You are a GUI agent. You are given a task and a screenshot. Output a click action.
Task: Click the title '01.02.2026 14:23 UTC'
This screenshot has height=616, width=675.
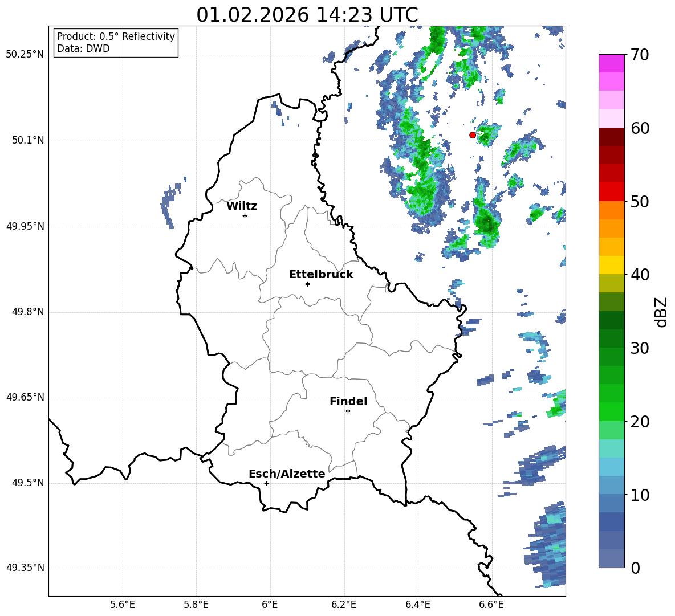coord(307,15)
